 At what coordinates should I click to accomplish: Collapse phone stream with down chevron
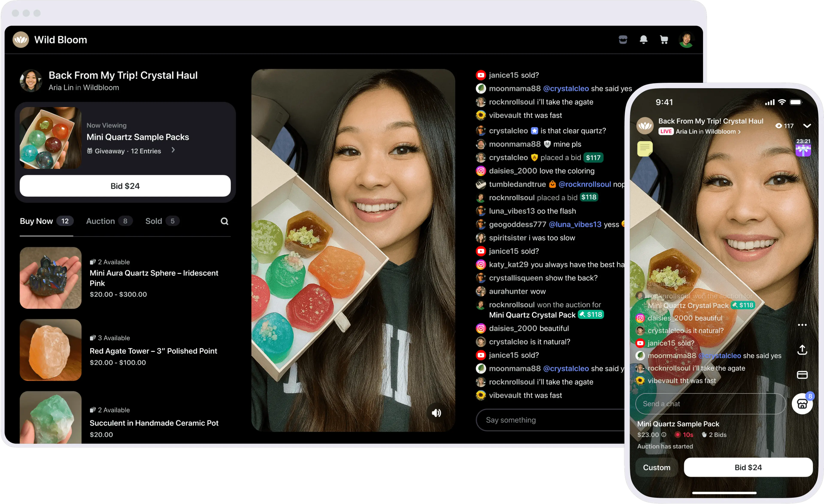[807, 126]
